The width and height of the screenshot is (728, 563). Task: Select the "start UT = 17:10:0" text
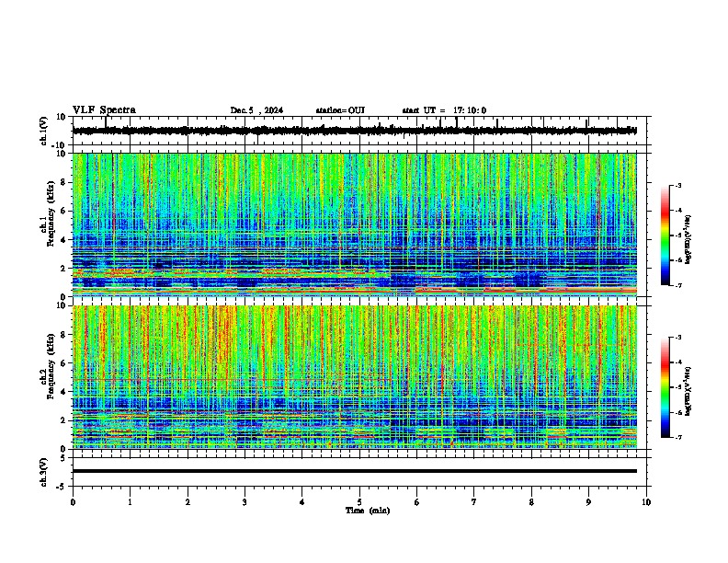(444, 110)
